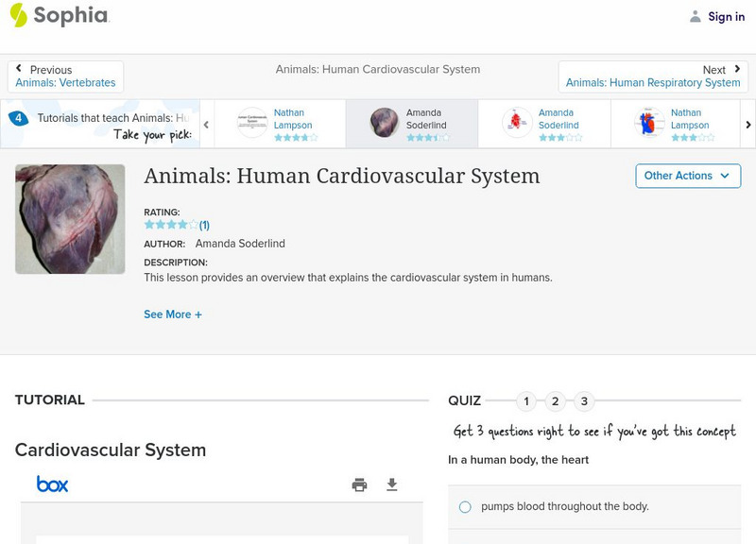Open the Other Actions dropdown
Image resolution: width=756 pixels, height=544 pixels.
687,176
